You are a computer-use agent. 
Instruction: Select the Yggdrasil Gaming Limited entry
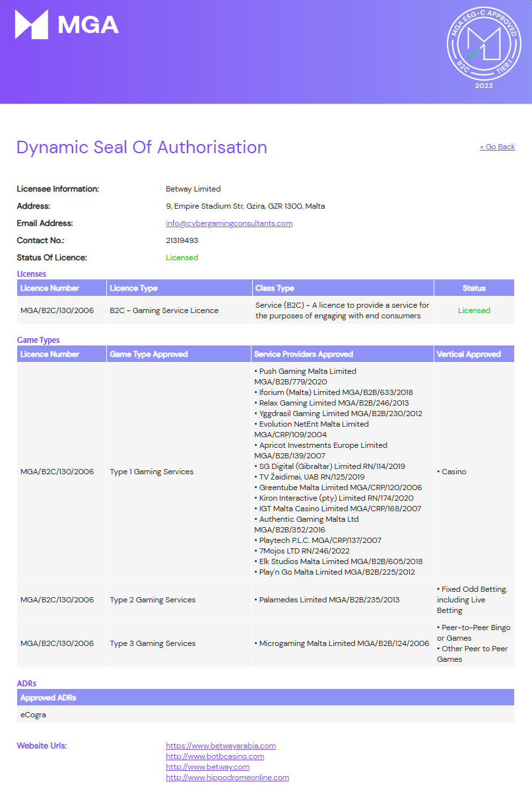[x=338, y=413]
